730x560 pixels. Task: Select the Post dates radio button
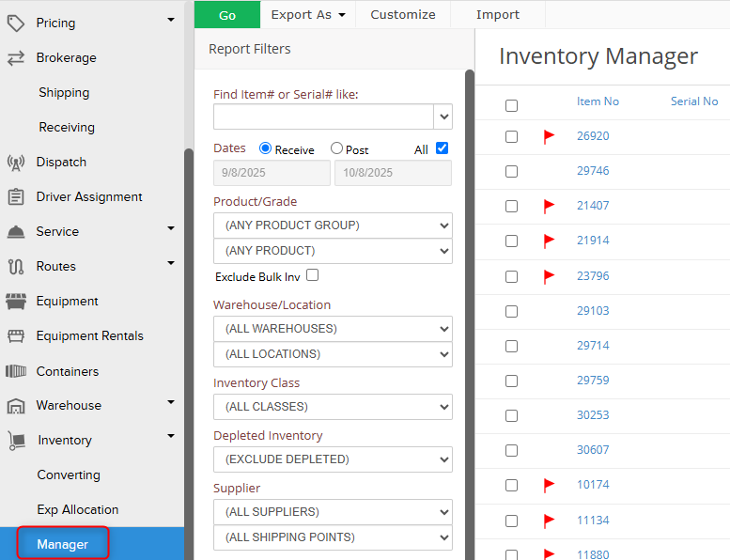[336, 149]
